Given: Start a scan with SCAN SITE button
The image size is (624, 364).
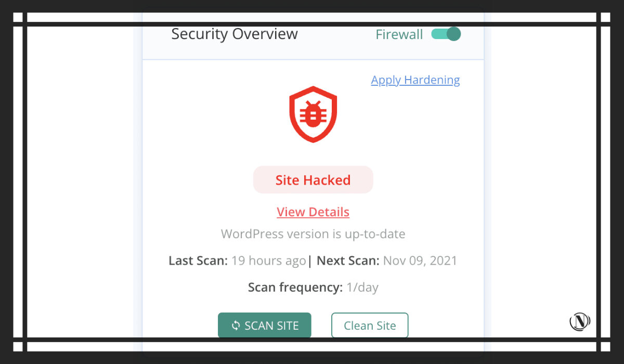Looking at the screenshot, I should coord(265,326).
